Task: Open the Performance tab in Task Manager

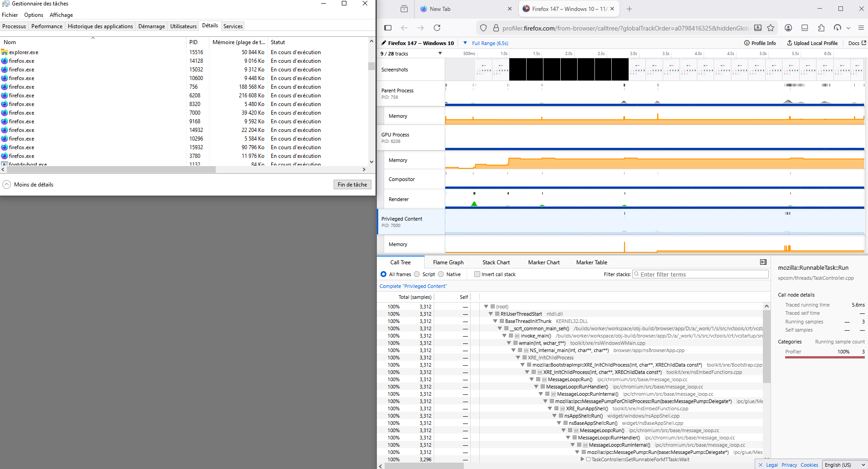Action: [47, 26]
